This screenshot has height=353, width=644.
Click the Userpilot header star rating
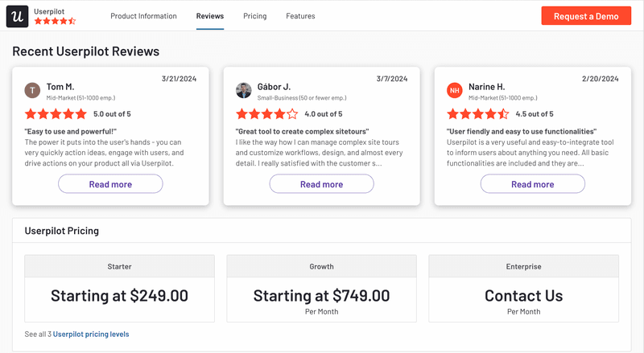pos(55,21)
